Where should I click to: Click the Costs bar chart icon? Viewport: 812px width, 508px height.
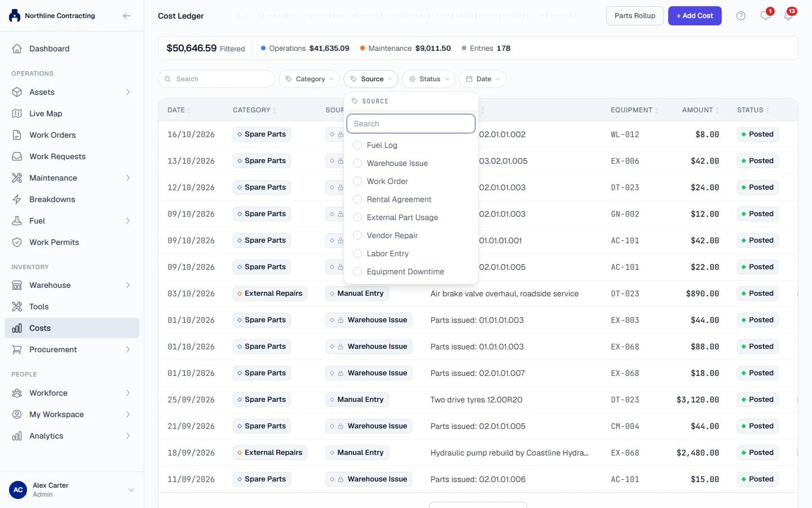pyautogui.click(x=17, y=328)
